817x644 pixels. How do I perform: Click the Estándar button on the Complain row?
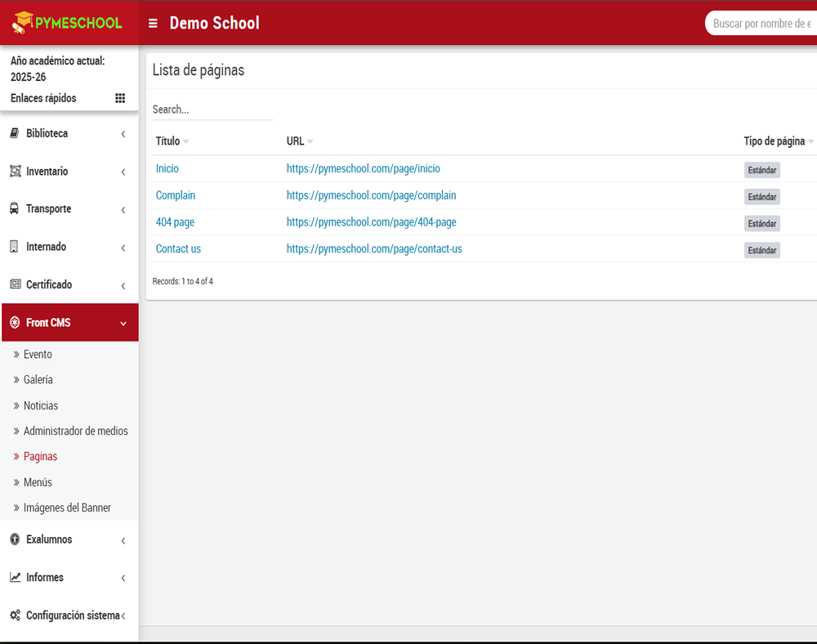click(761, 196)
